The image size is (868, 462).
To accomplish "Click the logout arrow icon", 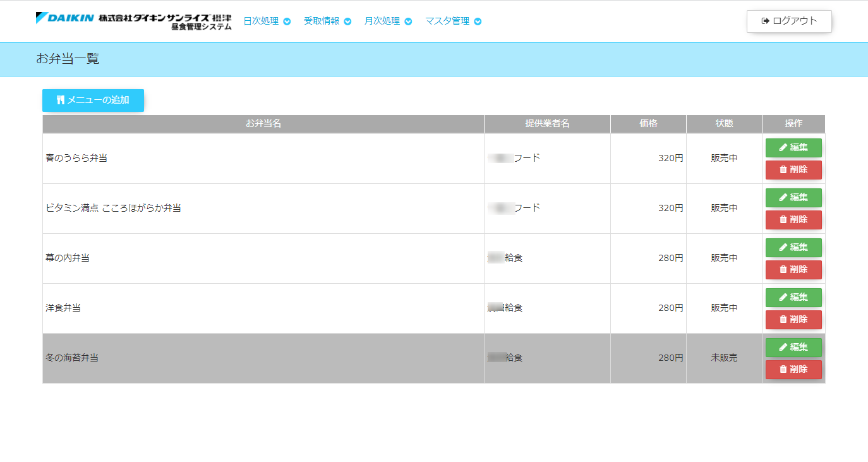I will coord(765,21).
